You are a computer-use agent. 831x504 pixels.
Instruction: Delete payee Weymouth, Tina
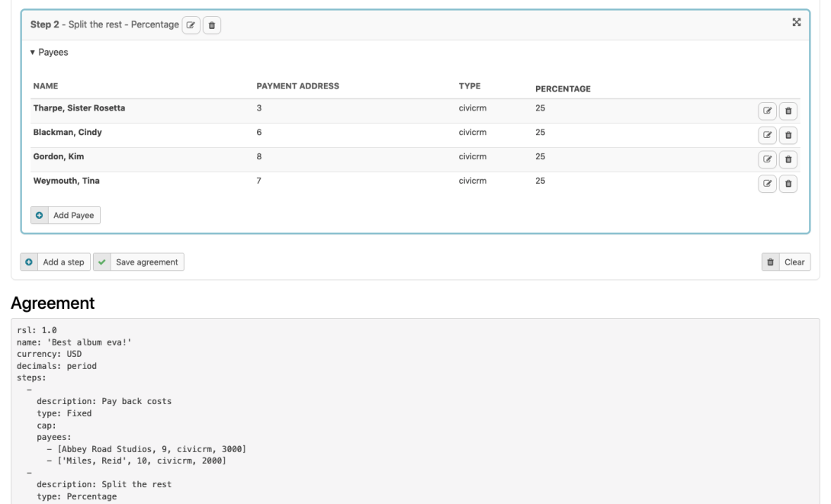coord(788,184)
